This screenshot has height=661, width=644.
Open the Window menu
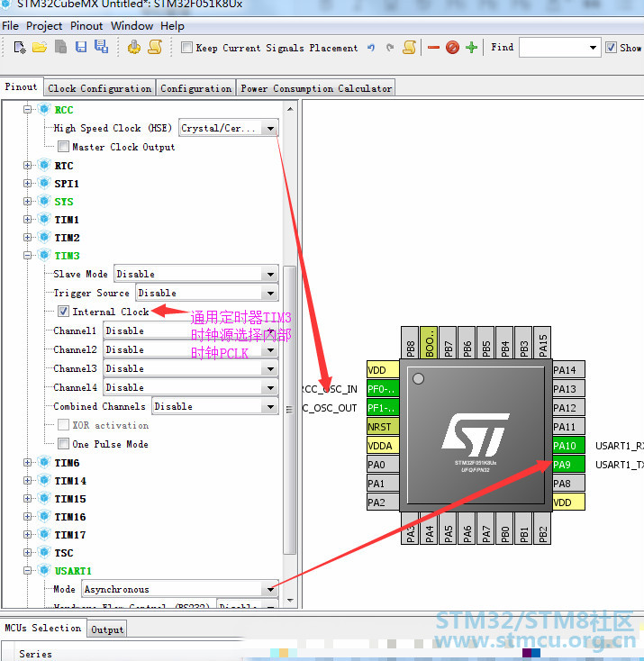[x=132, y=26]
